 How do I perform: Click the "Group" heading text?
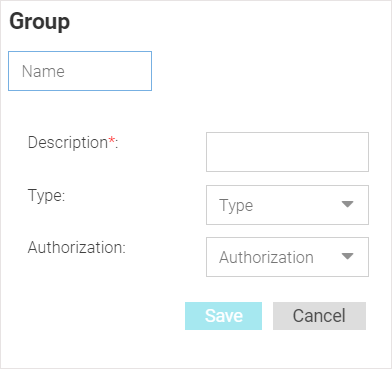pyautogui.click(x=39, y=22)
